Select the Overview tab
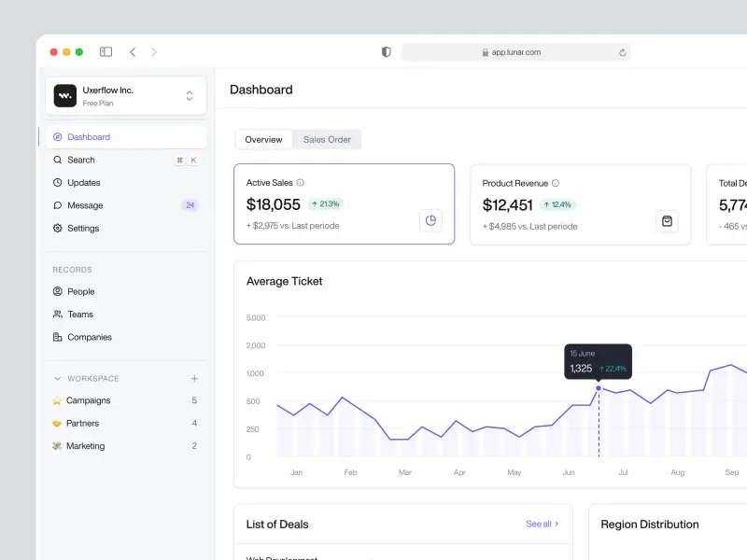Viewport: 747px width, 560px height. [263, 140]
